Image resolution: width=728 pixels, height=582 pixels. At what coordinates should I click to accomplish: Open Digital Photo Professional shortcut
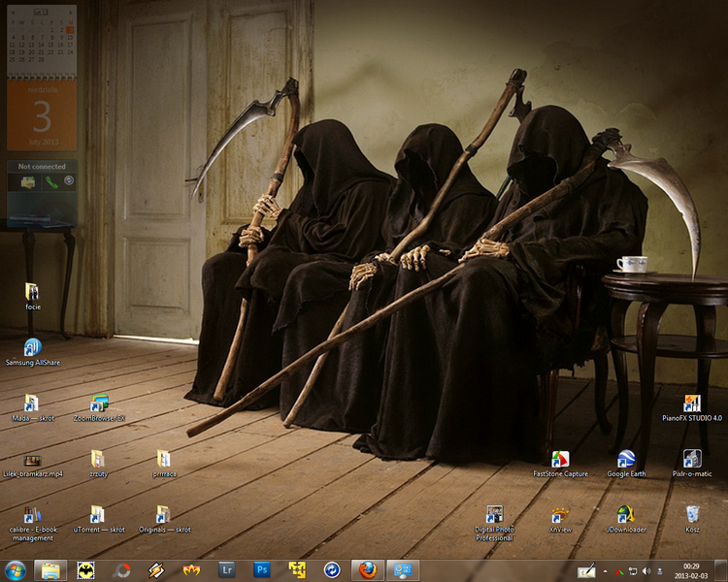point(494,524)
